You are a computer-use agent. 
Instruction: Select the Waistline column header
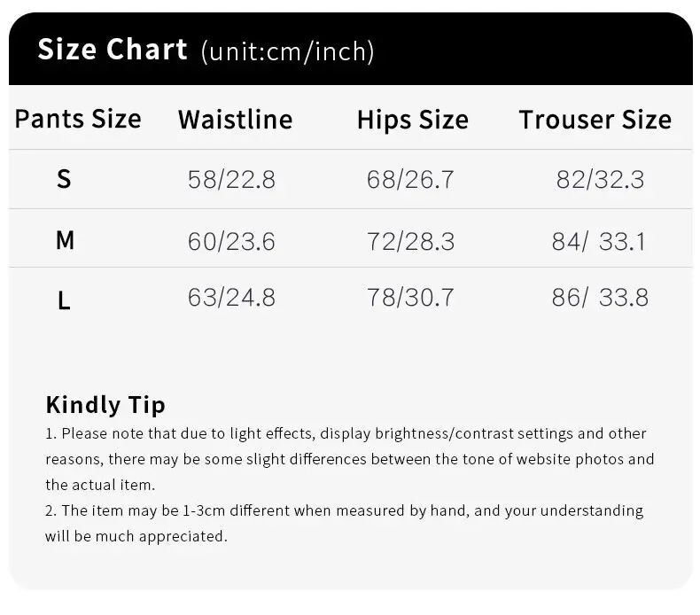(236, 120)
